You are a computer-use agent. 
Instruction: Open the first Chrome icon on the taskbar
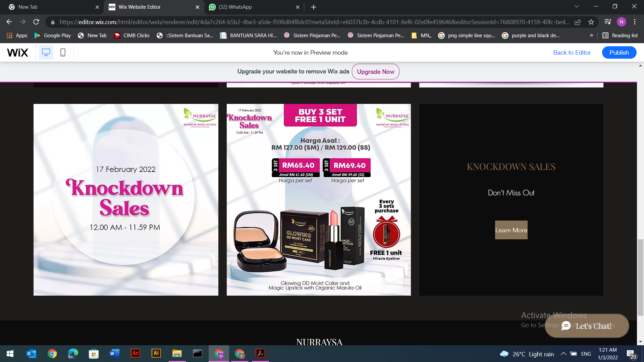tap(52, 354)
